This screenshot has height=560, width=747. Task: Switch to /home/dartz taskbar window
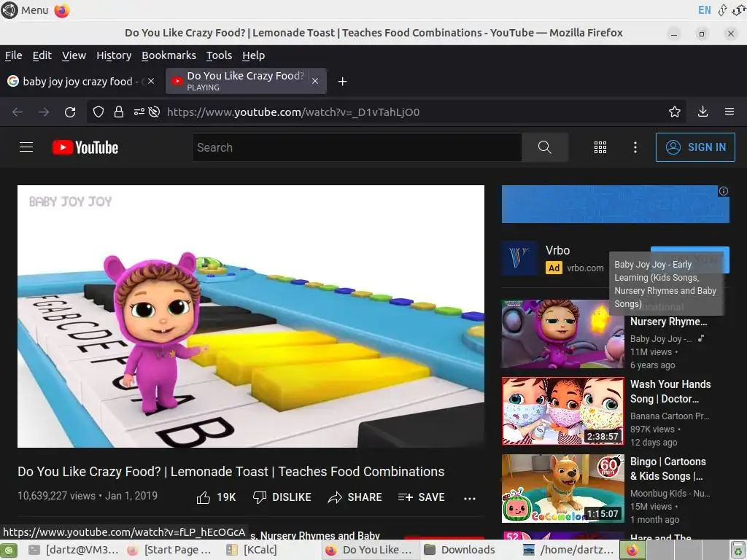point(569,550)
